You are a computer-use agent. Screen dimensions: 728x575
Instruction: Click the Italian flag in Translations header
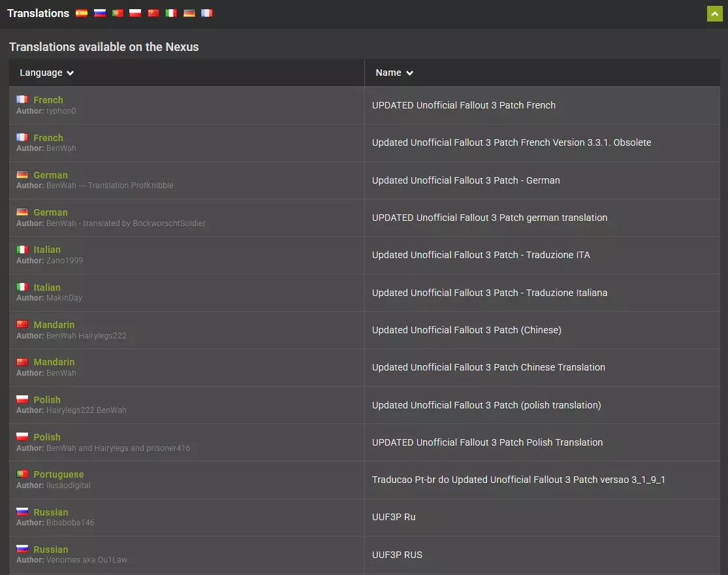point(171,13)
